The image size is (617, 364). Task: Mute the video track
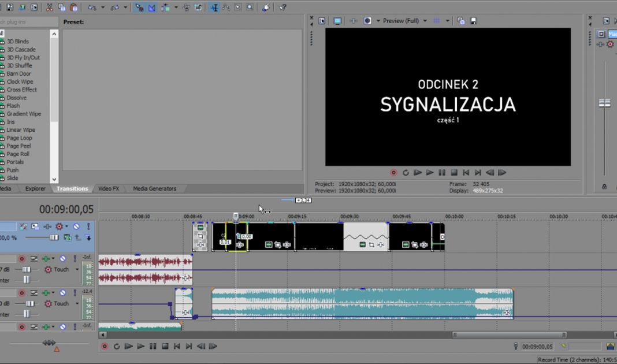76,226
